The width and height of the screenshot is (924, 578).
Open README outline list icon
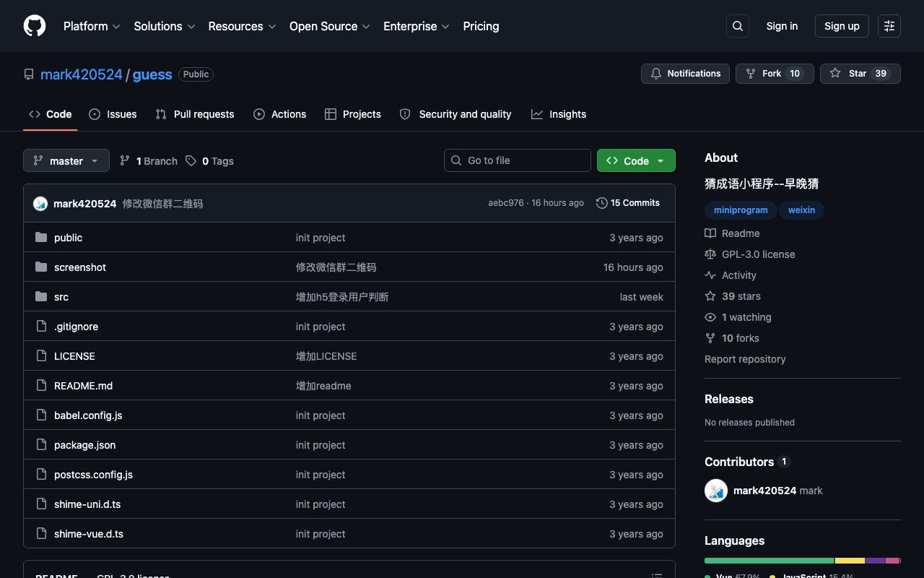pos(657,576)
